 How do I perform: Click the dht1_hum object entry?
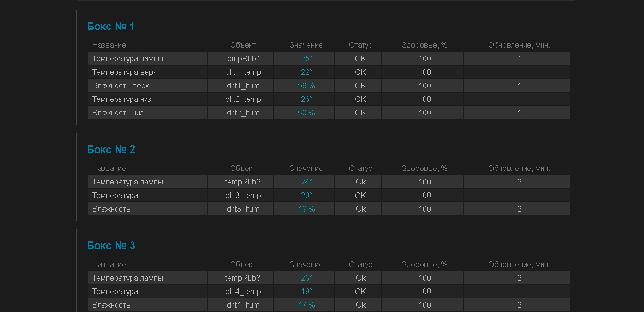[243, 86]
